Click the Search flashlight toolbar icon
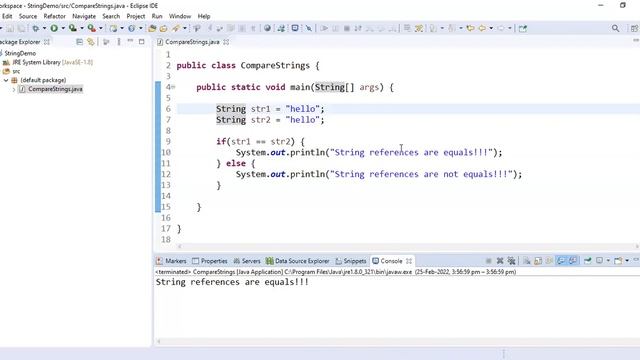640x360 pixels. point(176,28)
